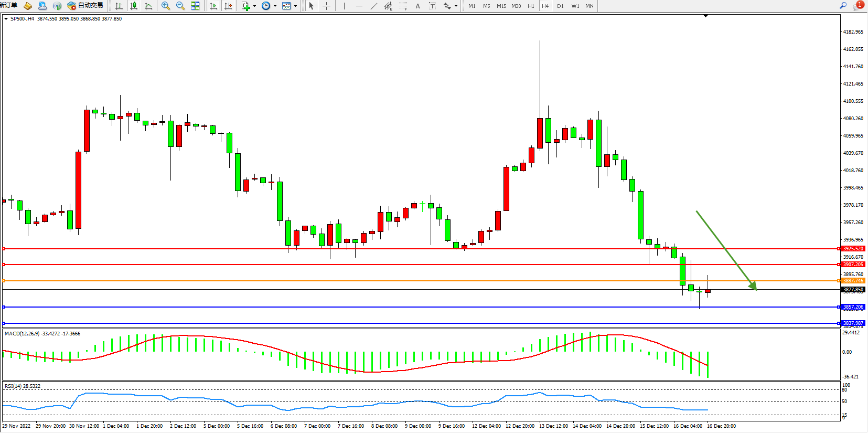Switch chart to candlestick mode
This screenshot has height=433, width=868.
(x=134, y=6)
